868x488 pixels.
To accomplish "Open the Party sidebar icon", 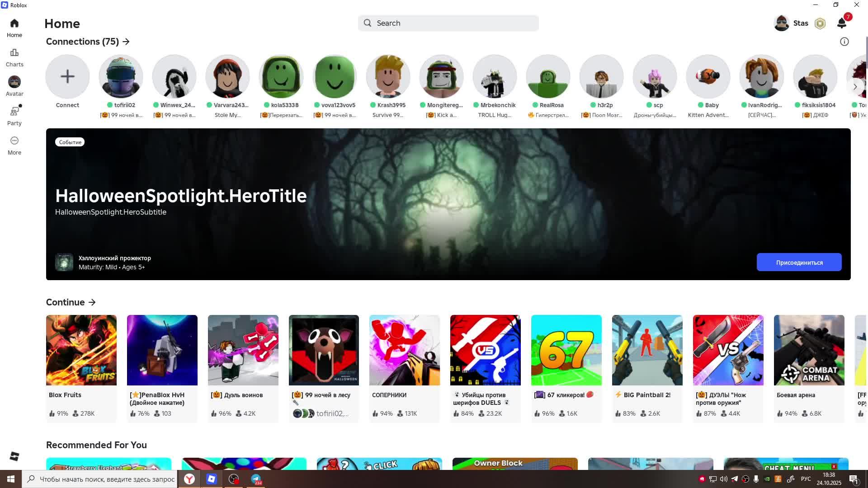I will (14, 116).
